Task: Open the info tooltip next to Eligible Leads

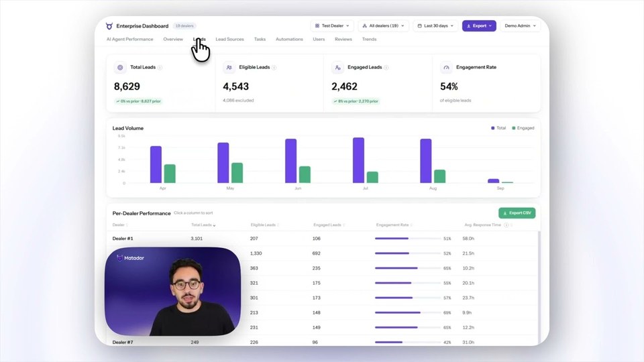Action: click(x=274, y=67)
